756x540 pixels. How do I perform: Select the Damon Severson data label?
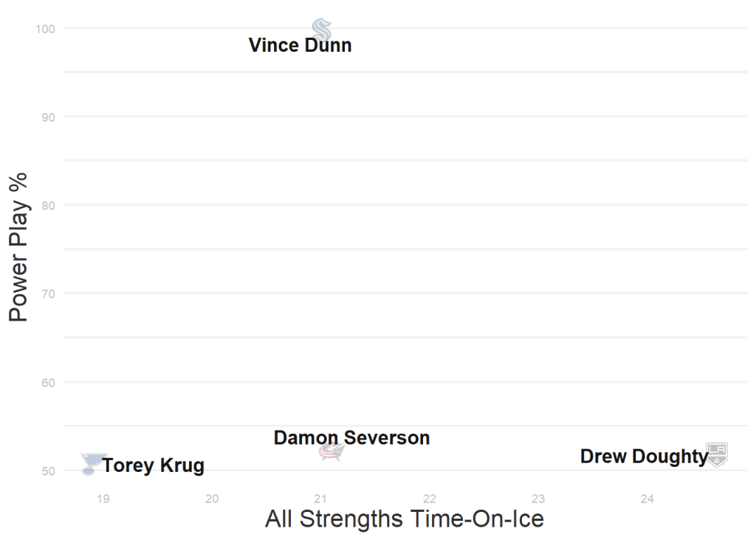pyautogui.click(x=351, y=438)
